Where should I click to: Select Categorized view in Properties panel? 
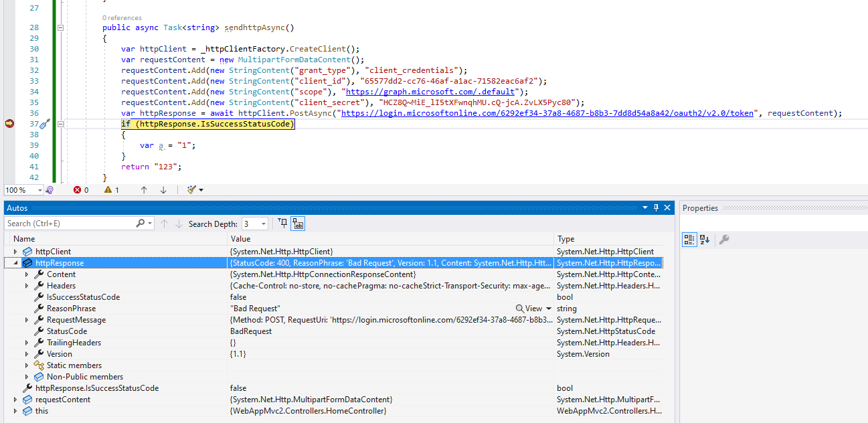(x=689, y=240)
